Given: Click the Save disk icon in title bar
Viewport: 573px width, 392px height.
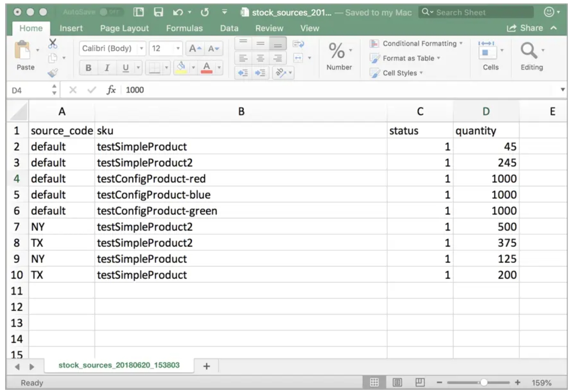Looking at the screenshot, I should [x=158, y=12].
